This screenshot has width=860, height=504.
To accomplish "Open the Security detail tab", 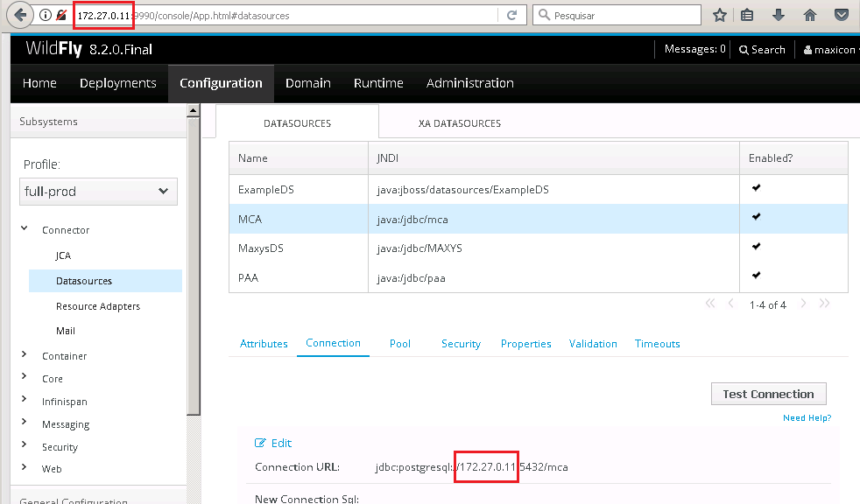I will (461, 344).
